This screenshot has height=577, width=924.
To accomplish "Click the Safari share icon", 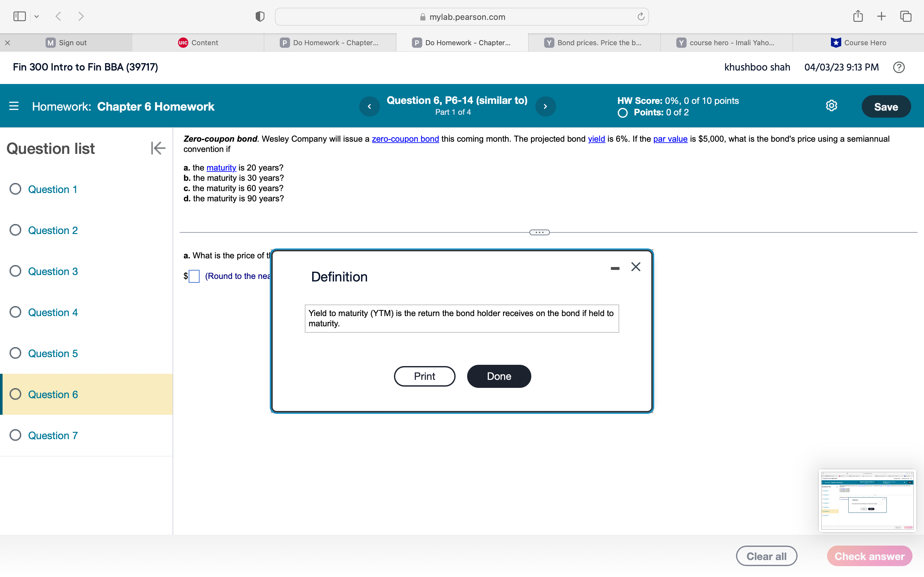I will 858,16.
